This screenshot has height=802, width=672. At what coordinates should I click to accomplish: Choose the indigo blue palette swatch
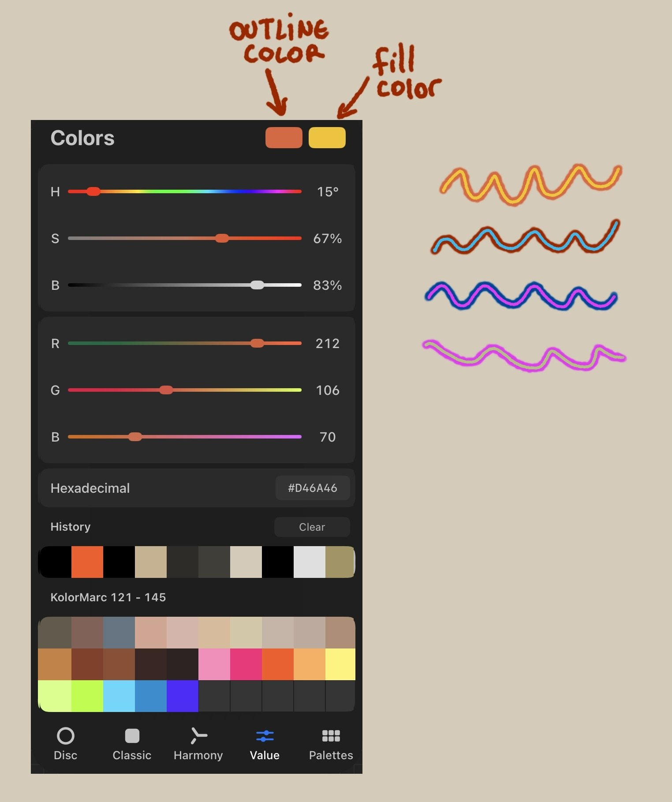183,696
